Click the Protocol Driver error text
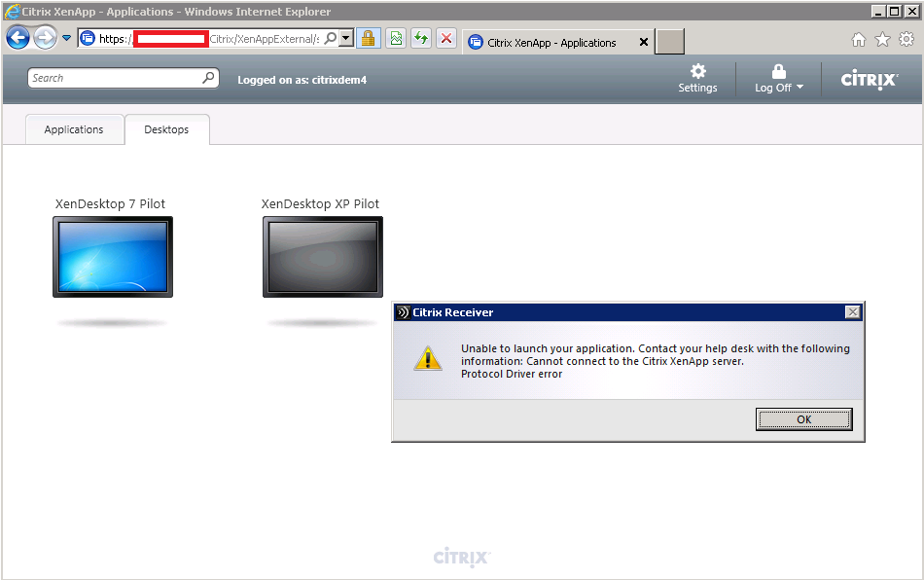The width and height of the screenshot is (924, 580). 512,374
